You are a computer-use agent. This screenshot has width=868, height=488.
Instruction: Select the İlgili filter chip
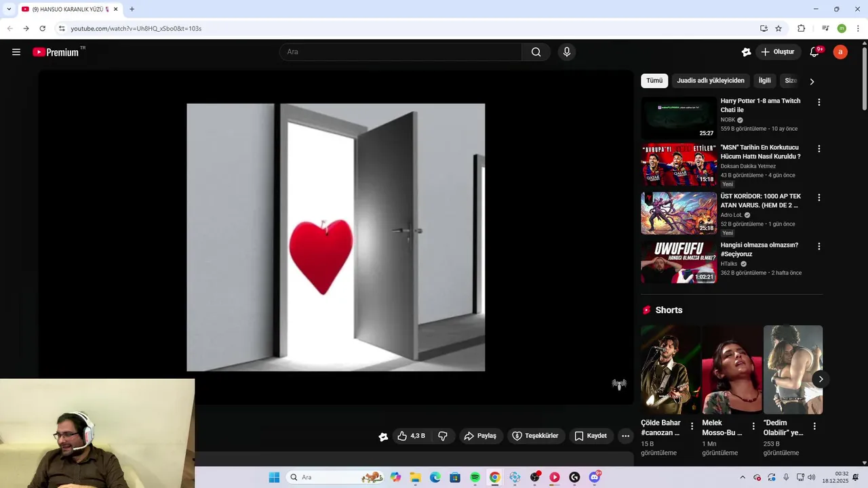pos(765,81)
